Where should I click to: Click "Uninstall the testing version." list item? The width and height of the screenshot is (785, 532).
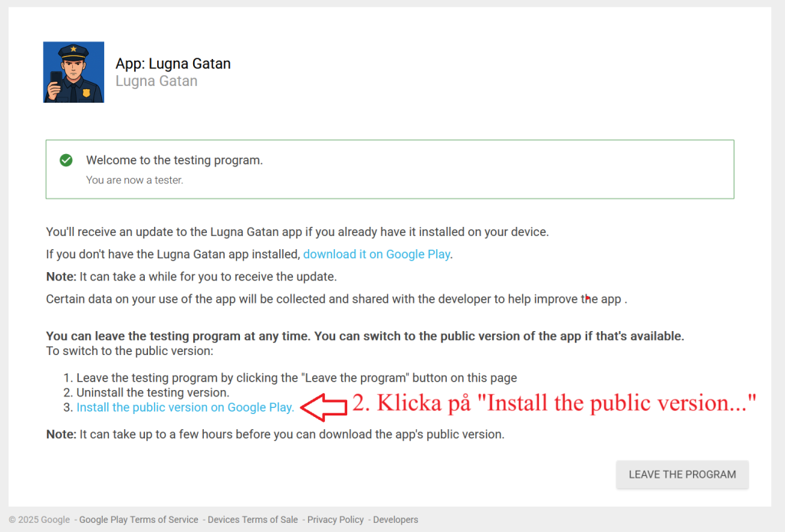coord(152,392)
